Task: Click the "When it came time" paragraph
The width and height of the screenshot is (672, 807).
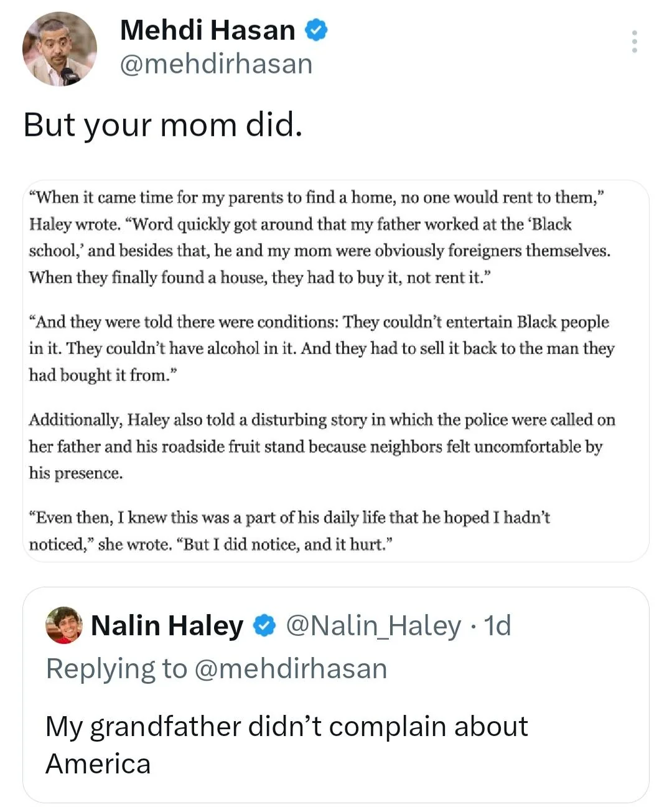Action: [x=320, y=237]
